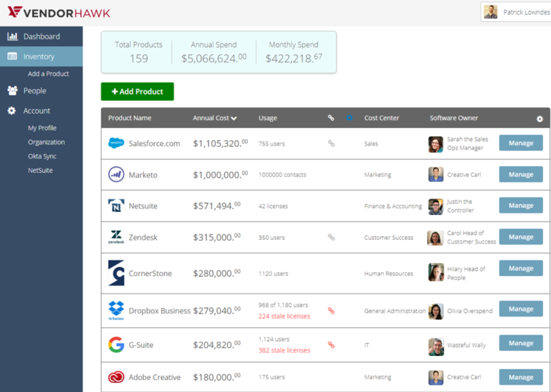Click Sarah the Sales Ops Manager avatar

pyautogui.click(x=435, y=145)
